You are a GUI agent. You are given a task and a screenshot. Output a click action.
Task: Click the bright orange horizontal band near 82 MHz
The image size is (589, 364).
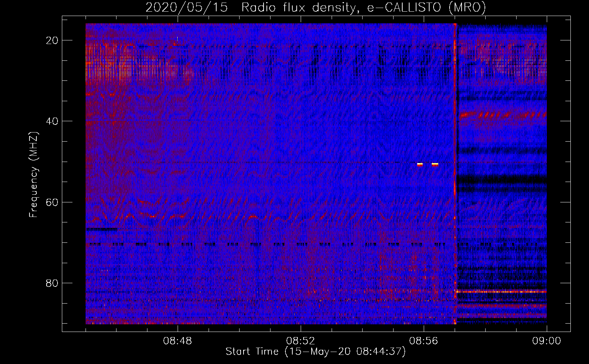point(501,292)
